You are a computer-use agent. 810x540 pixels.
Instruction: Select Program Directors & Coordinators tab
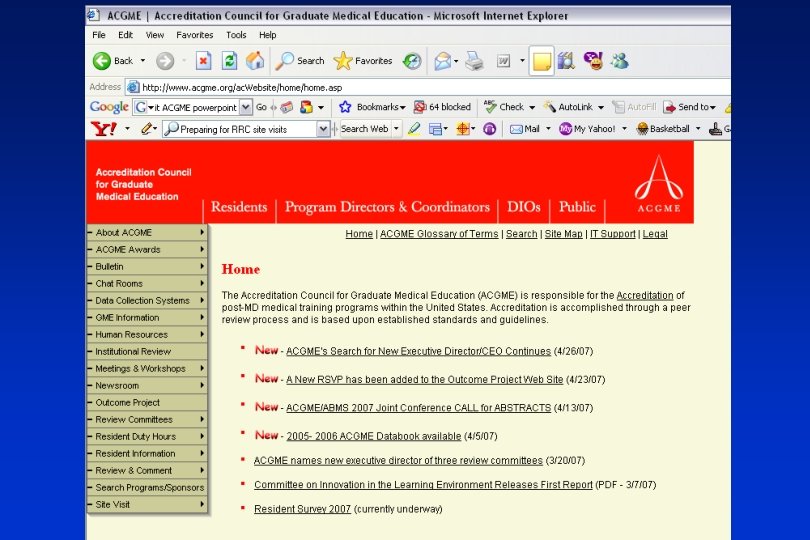[387, 207]
